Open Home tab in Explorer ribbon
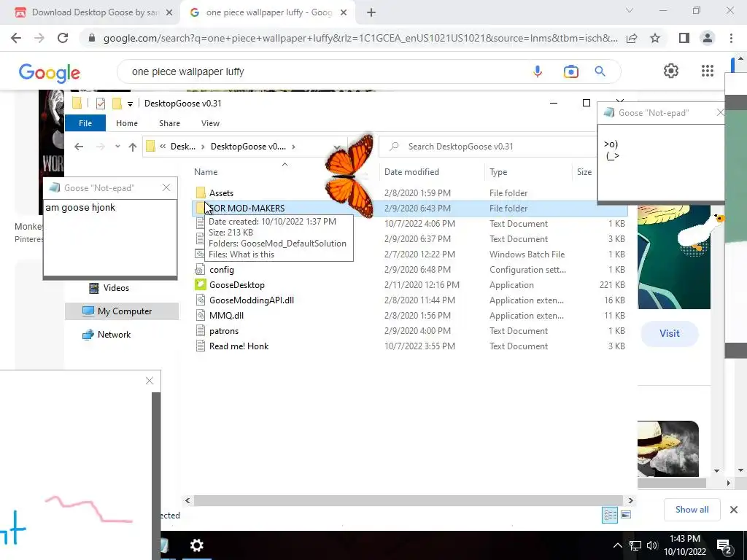This screenshot has width=747, height=560. pos(127,123)
